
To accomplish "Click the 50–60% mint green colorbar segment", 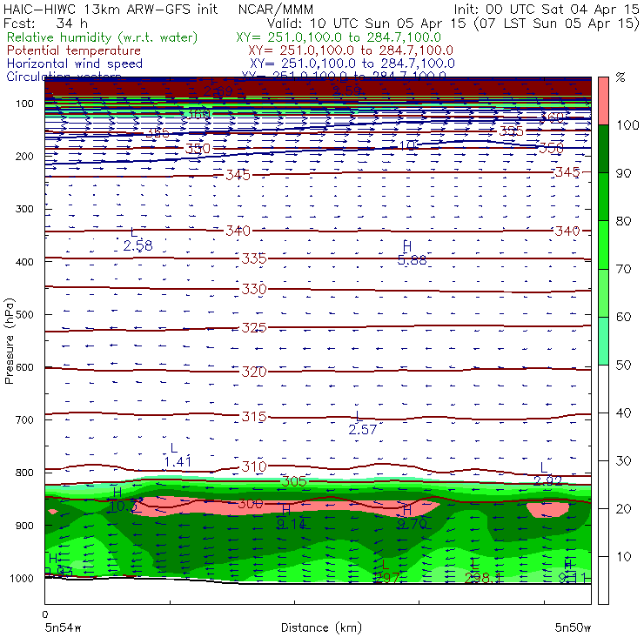I will pyautogui.click(x=603, y=341).
